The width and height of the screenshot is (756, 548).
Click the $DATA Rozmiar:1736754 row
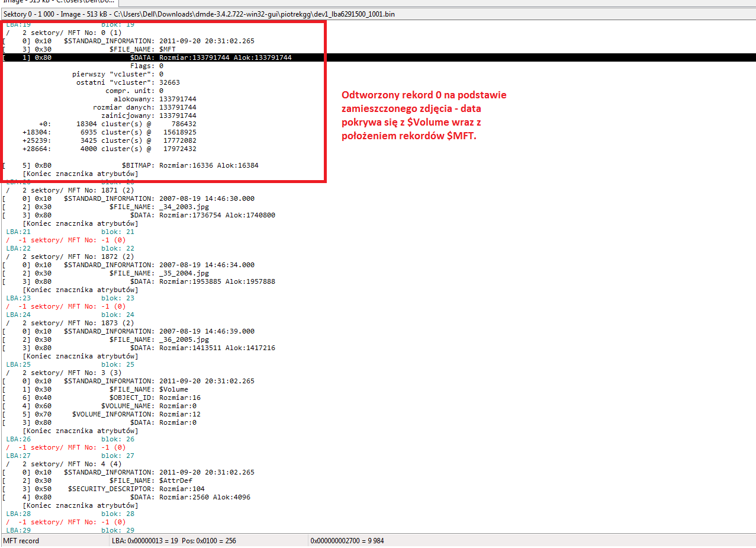(x=139, y=215)
